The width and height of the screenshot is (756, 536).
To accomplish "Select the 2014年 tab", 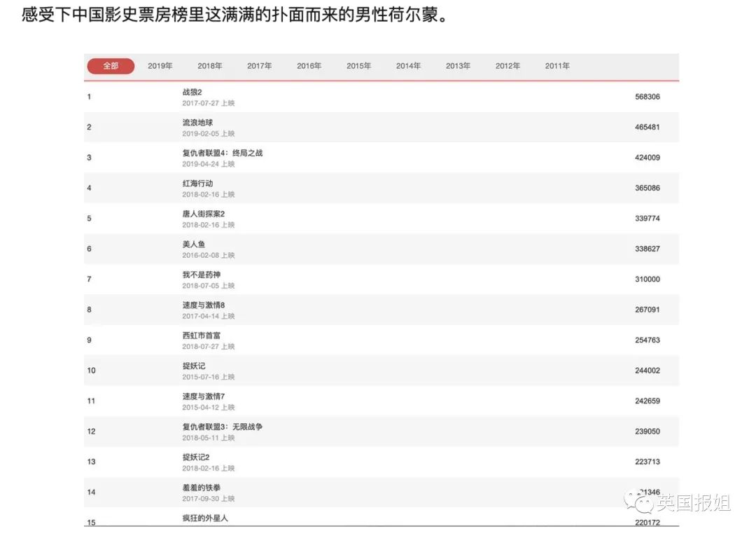I will click(x=408, y=66).
